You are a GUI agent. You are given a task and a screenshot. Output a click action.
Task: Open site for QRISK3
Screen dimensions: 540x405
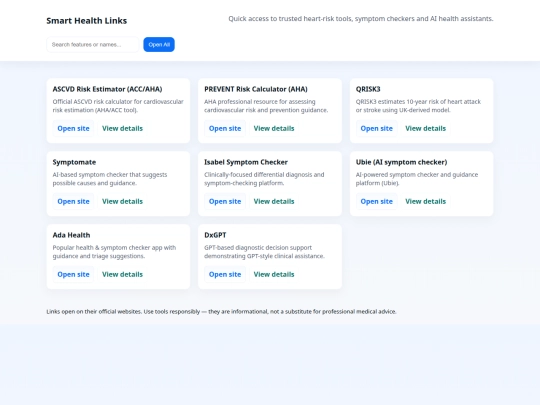click(376, 128)
